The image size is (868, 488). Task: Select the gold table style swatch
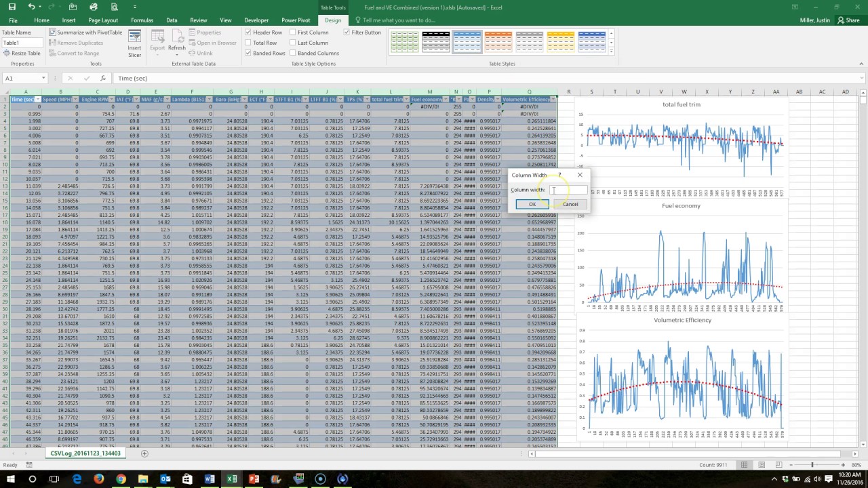click(561, 43)
